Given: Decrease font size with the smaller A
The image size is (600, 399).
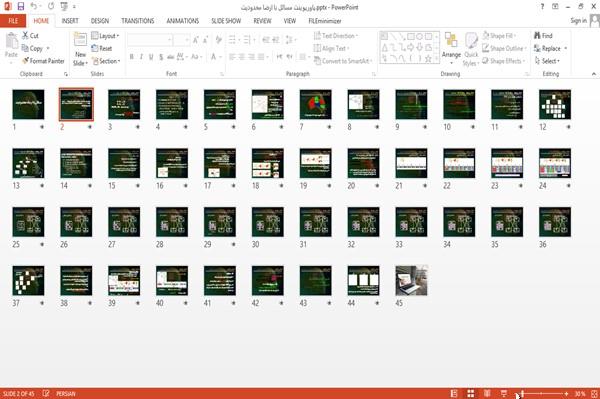Looking at the screenshot, I should coord(205,40).
